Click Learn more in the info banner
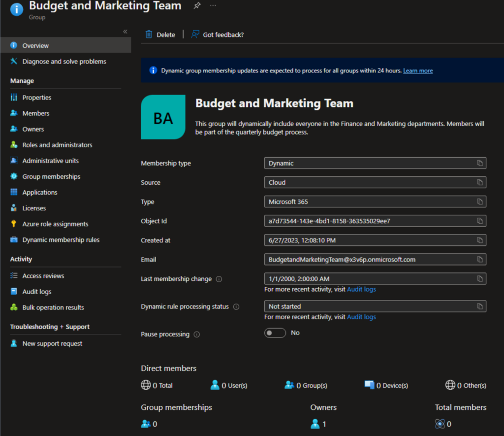The image size is (504, 436). 418,70
